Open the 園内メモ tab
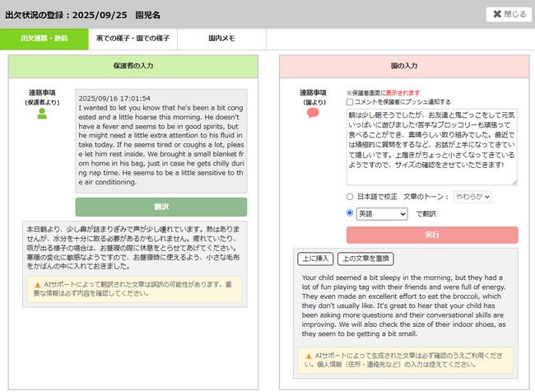This screenshot has width=535, height=392. 222,38
